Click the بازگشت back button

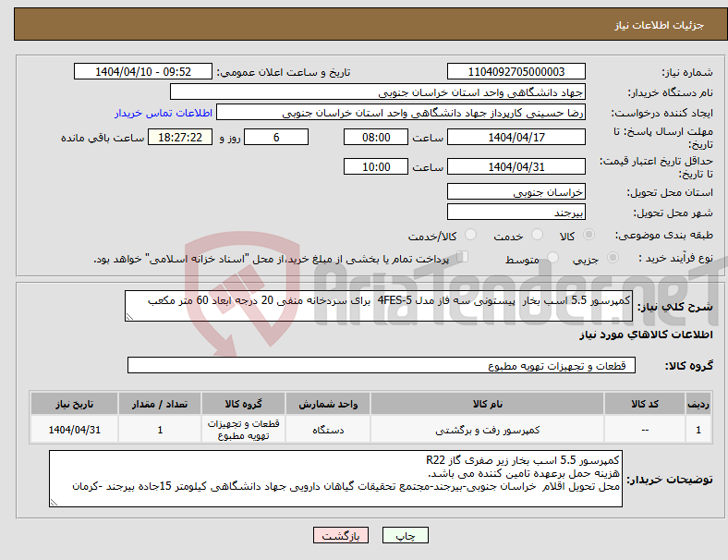tap(341, 535)
